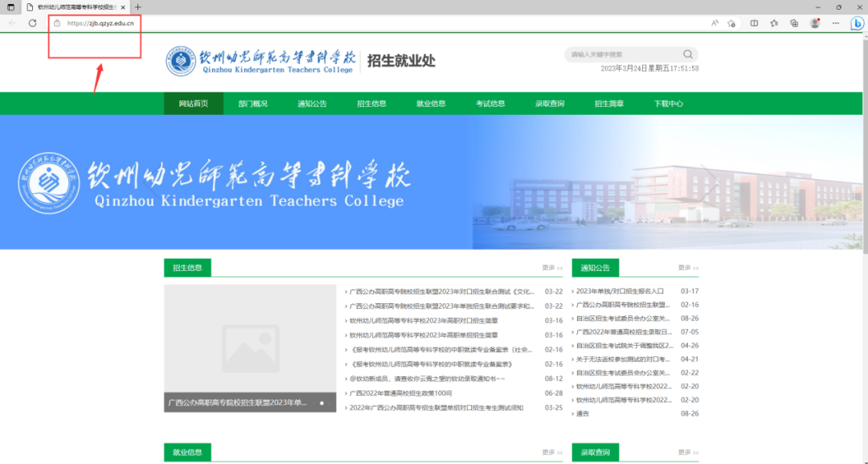Open the 网站首页 navigation tab

193,104
